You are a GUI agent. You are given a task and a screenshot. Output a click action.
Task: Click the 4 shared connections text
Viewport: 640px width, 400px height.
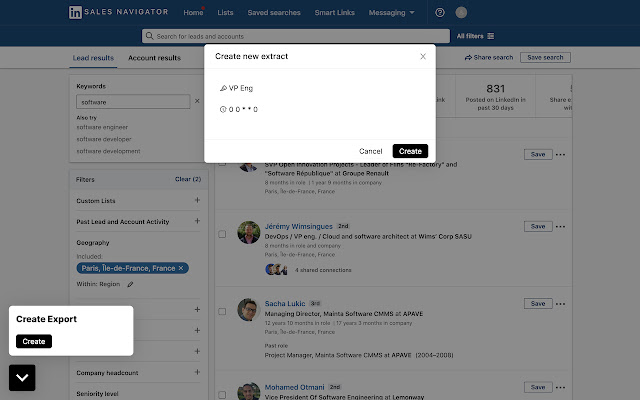(323, 270)
